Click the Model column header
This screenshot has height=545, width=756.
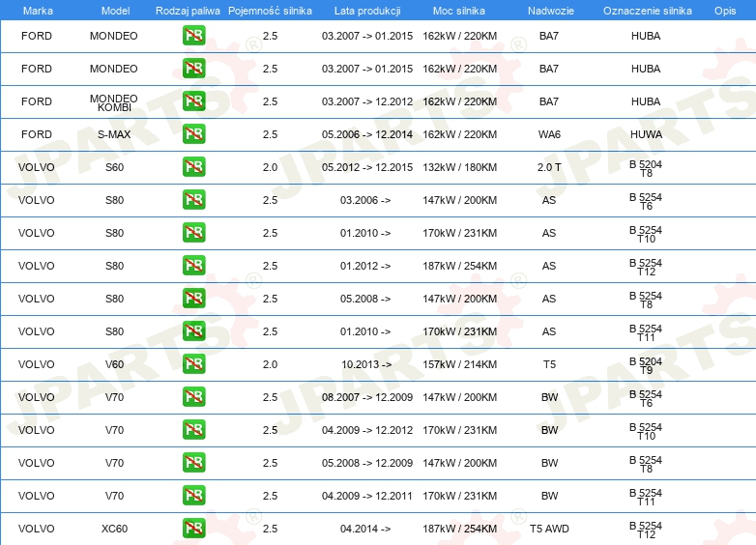[x=114, y=10]
